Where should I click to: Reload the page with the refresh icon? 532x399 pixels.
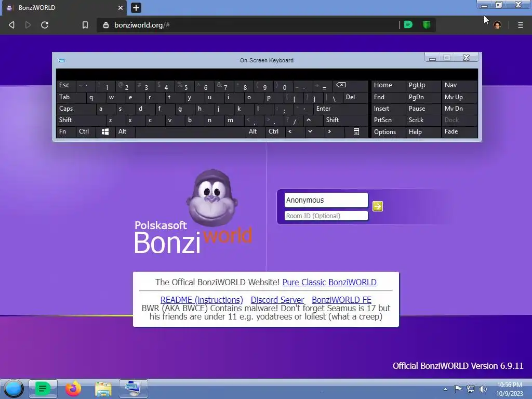[x=45, y=25]
